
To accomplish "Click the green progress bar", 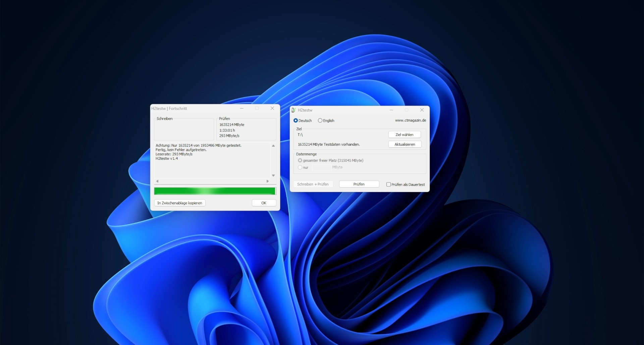I will pos(215,191).
